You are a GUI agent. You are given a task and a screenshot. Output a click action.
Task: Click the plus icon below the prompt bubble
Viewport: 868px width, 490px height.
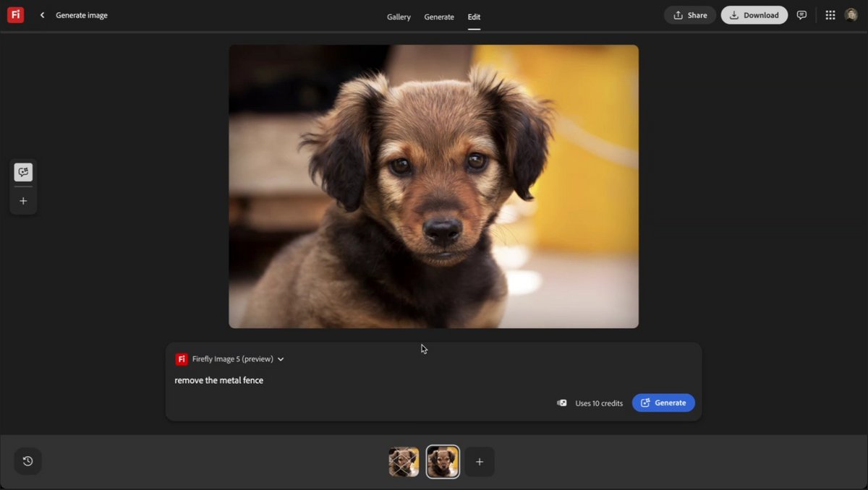point(23,201)
